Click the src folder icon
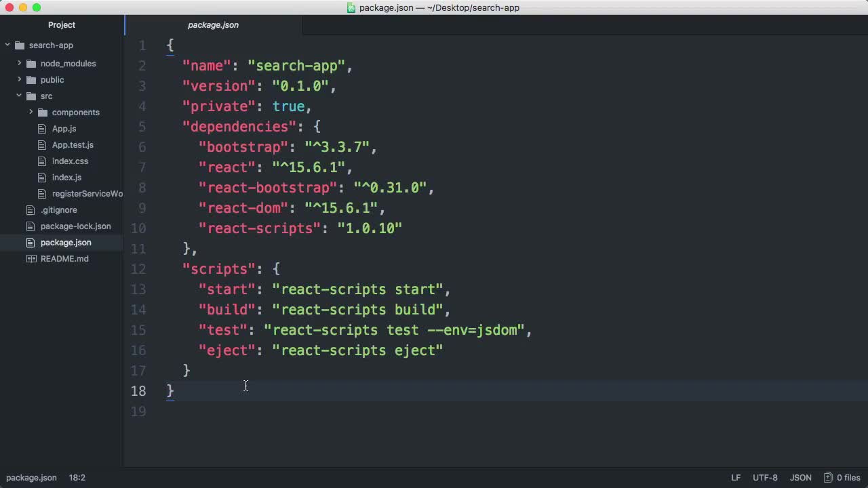Image resolution: width=868 pixels, height=488 pixels. [31, 96]
